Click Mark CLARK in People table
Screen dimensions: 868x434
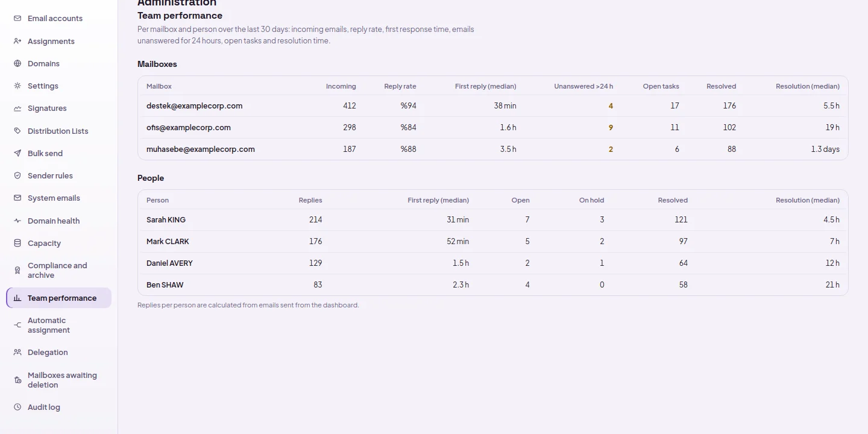[168, 241]
